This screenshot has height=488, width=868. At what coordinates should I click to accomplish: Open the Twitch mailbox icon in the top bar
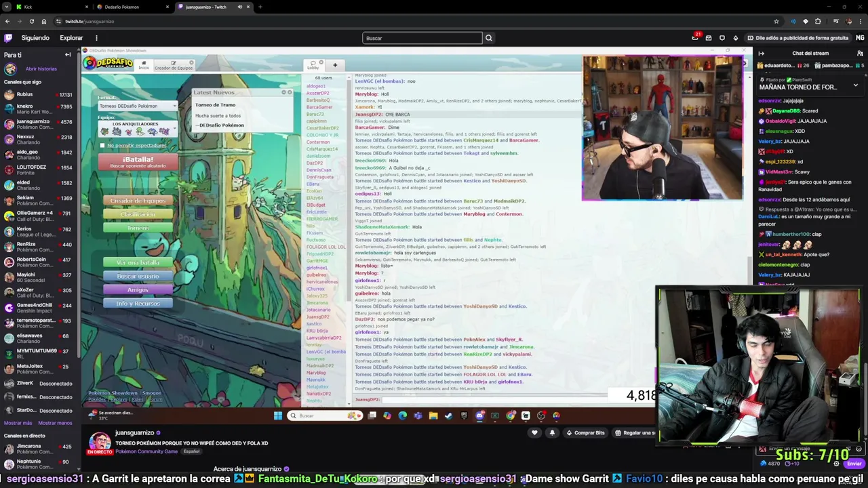tap(709, 38)
